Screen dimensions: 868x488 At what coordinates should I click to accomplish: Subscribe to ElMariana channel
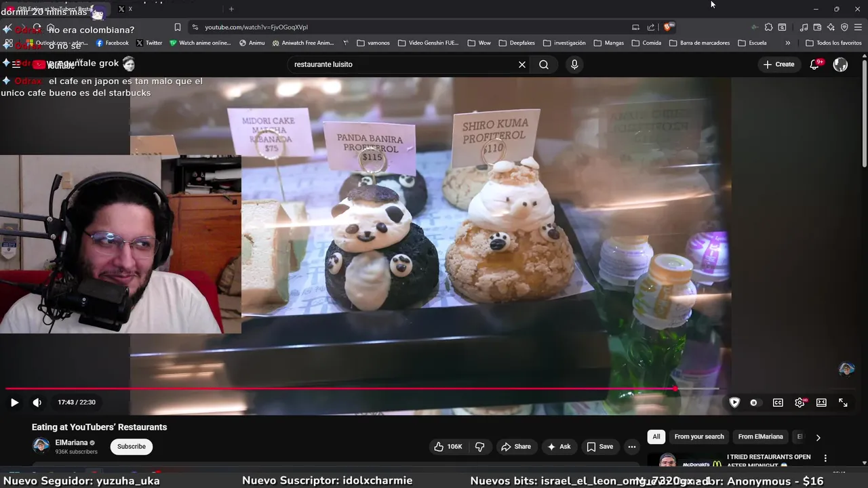pyautogui.click(x=132, y=447)
